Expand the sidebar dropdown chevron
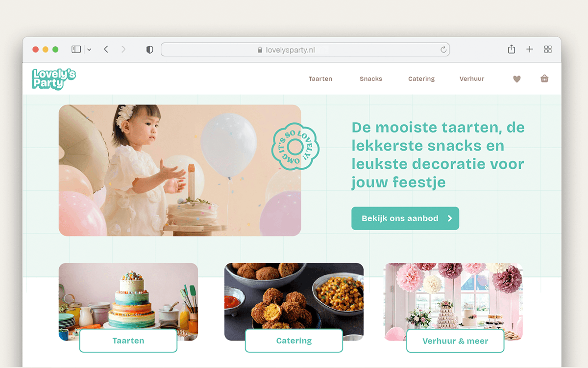 [x=89, y=50]
